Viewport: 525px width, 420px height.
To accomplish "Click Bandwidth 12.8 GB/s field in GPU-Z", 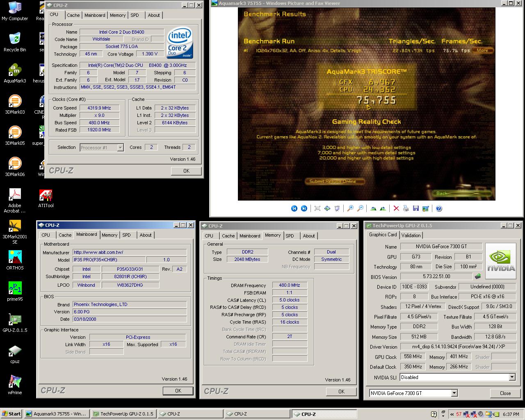I will click(x=495, y=336).
